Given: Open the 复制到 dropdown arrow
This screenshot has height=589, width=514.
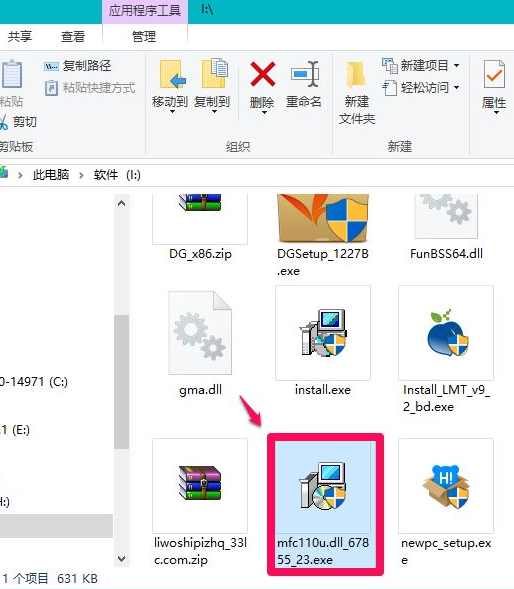Looking at the screenshot, I should 214,111.
